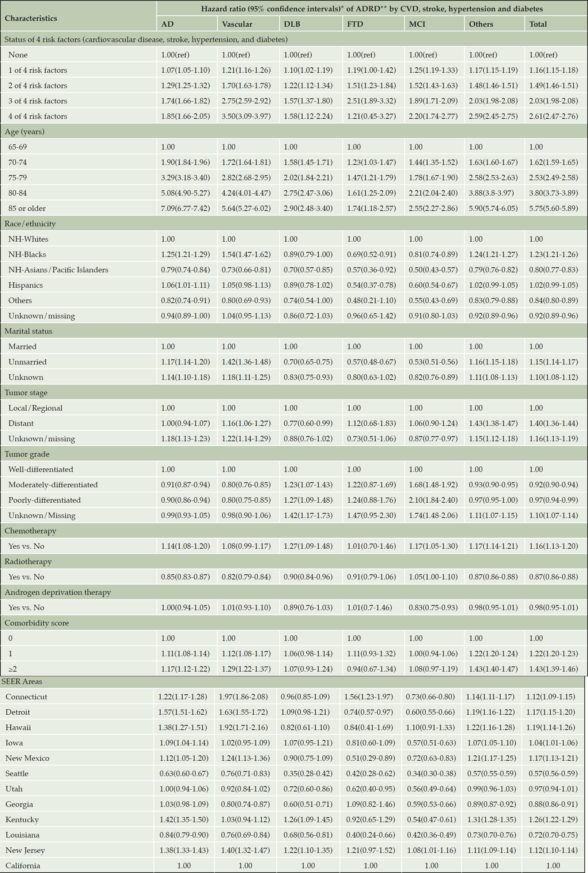Click value '1.43(1.38-1.47)' in Distant row
Image resolution: width=588 pixels, height=873 pixels.
click(x=493, y=423)
